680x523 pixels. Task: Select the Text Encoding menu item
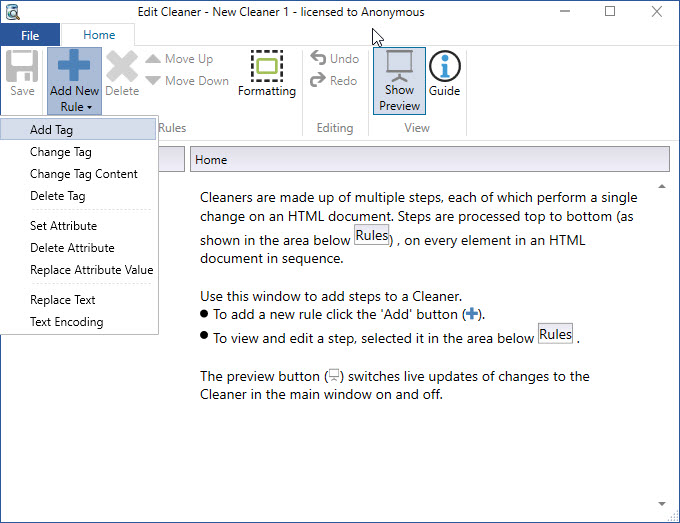point(66,322)
